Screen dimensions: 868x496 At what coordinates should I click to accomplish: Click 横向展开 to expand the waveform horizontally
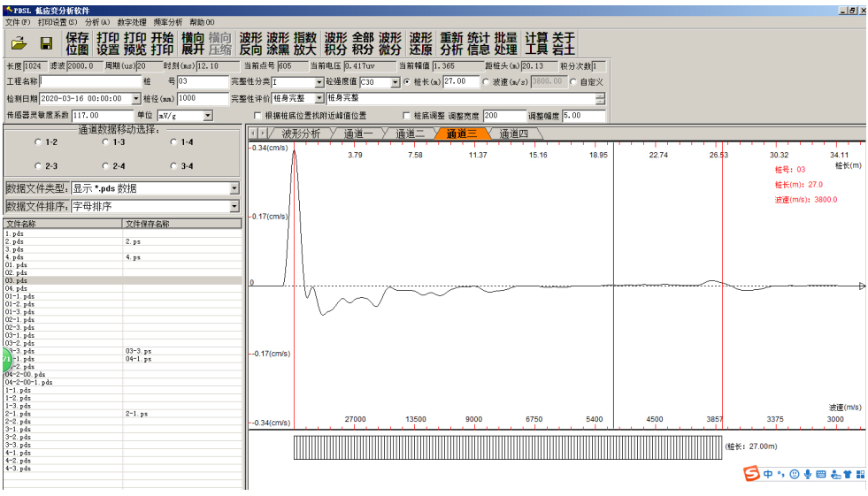coord(193,43)
